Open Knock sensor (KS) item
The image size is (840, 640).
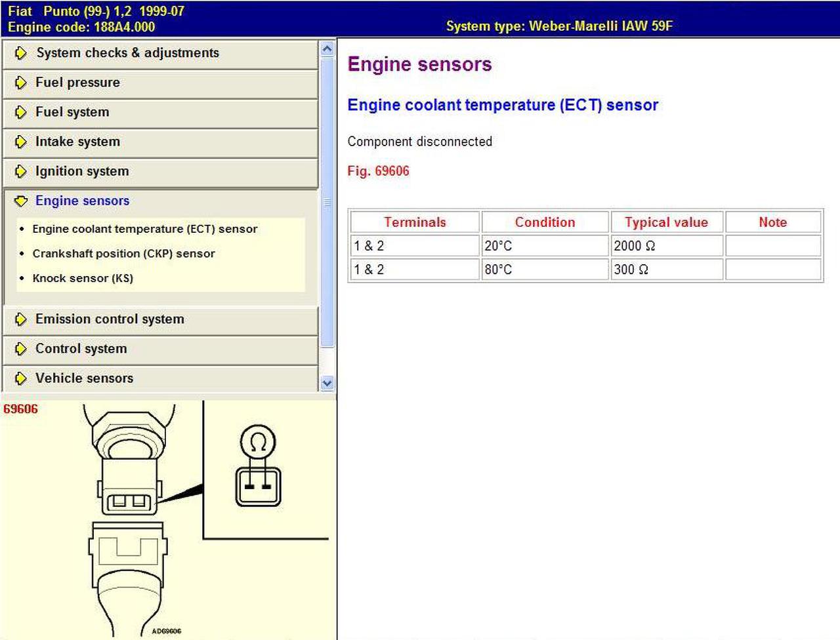[x=83, y=278]
